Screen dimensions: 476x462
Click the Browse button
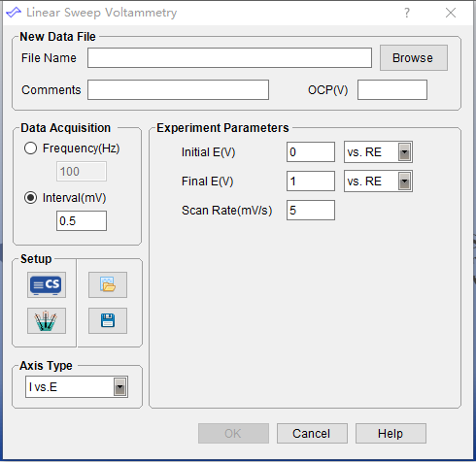414,58
